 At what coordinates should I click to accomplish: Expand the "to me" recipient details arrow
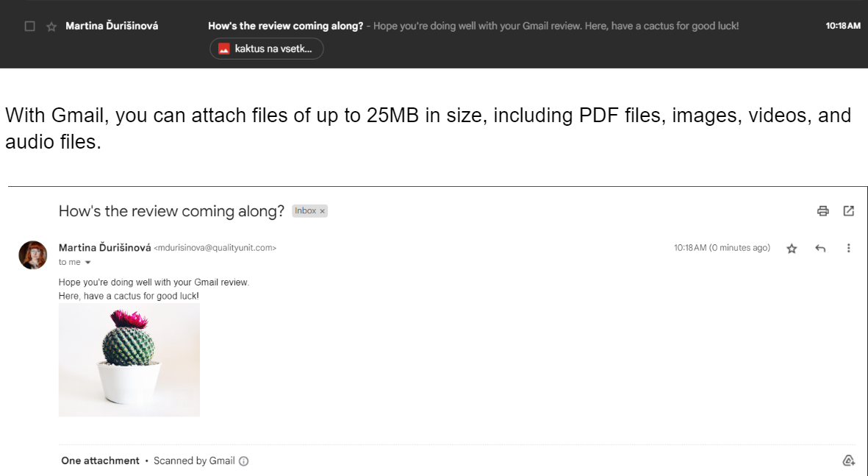coord(88,263)
